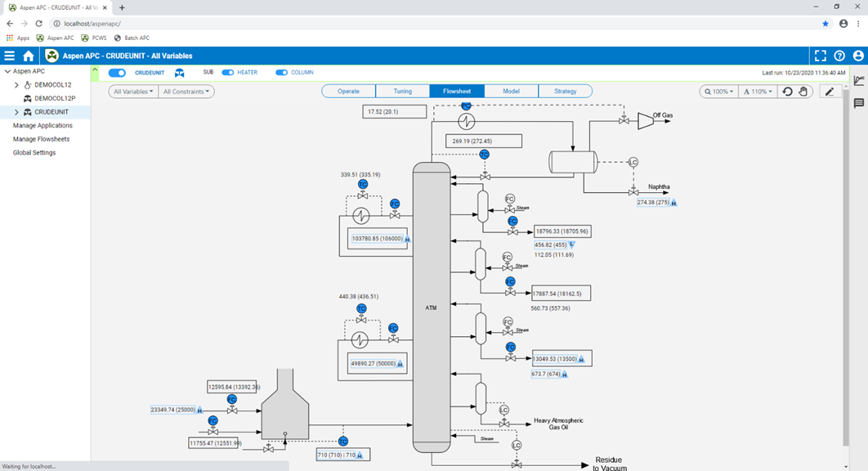Open the All Variables filter dropdown
The height and width of the screenshot is (471, 868).
click(x=133, y=92)
